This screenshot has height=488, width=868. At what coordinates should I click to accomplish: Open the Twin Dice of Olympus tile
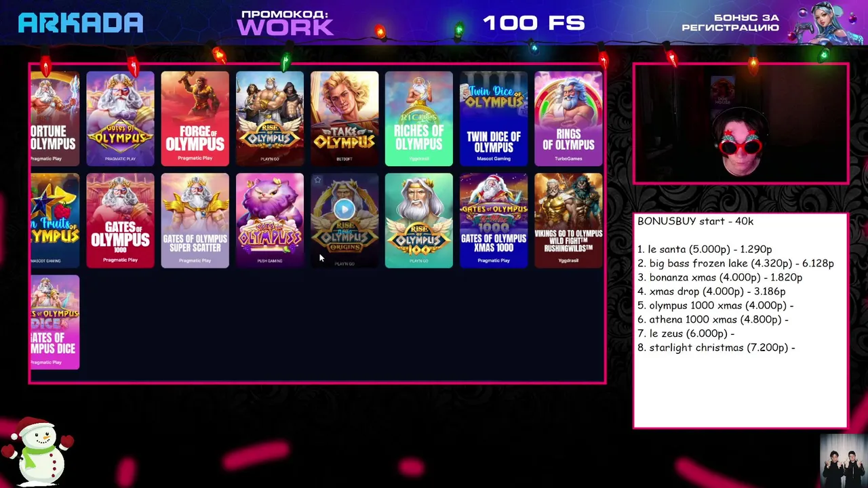(x=493, y=119)
